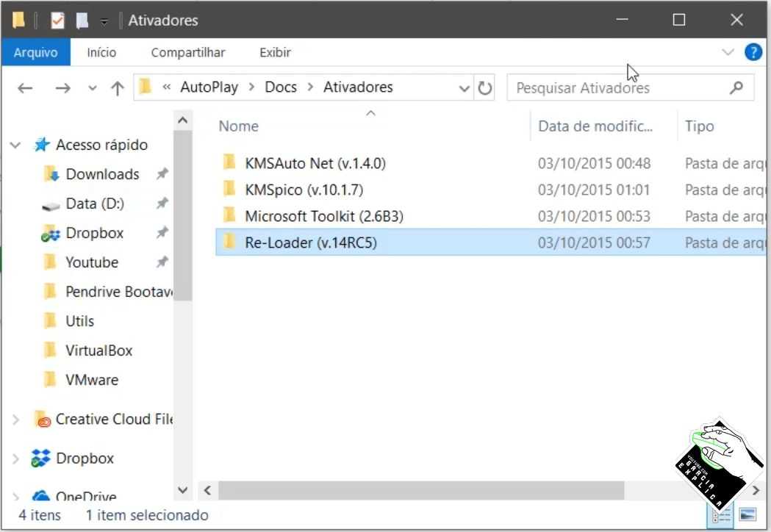Click the Properties quick access toolbar icon
Image resolution: width=771 pixels, height=532 pixels.
tap(57, 20)
